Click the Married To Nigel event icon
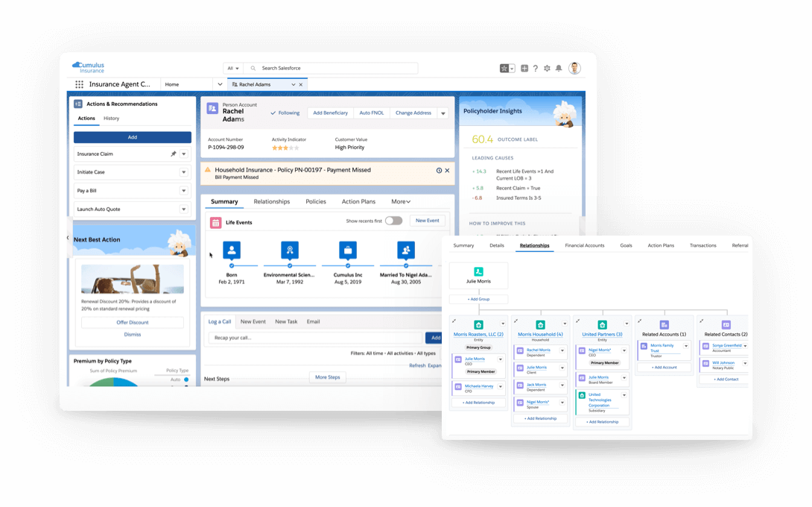This screenshot has height=507, width=812. click(x=406, y=250)
